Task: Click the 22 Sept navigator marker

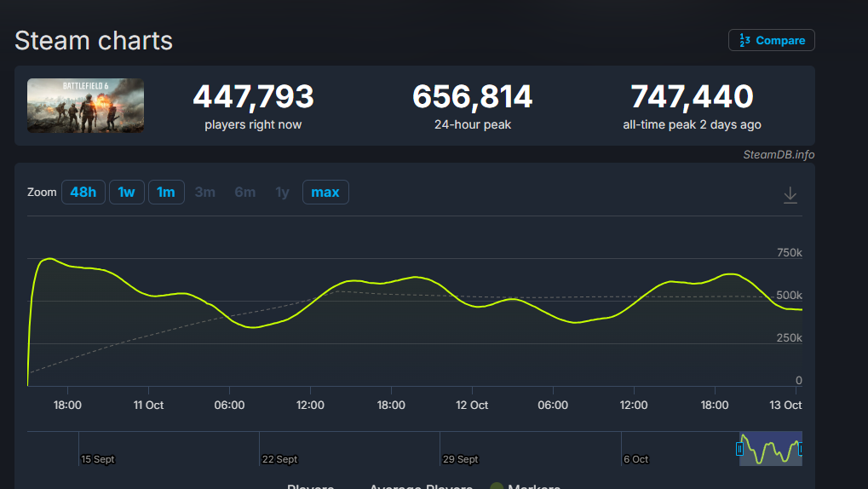Action: pyautogui.click(x=279, y=459)
